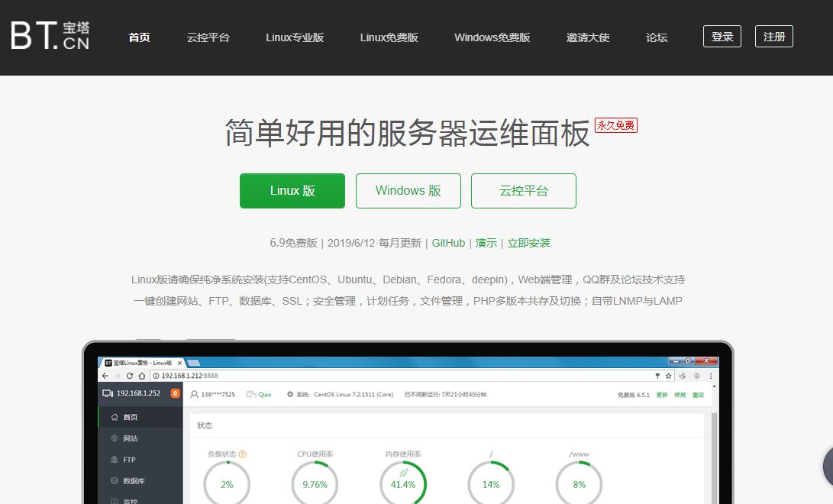Select FTP in the demo panel sidebar

pyautogui.click(x=140, y=460)
